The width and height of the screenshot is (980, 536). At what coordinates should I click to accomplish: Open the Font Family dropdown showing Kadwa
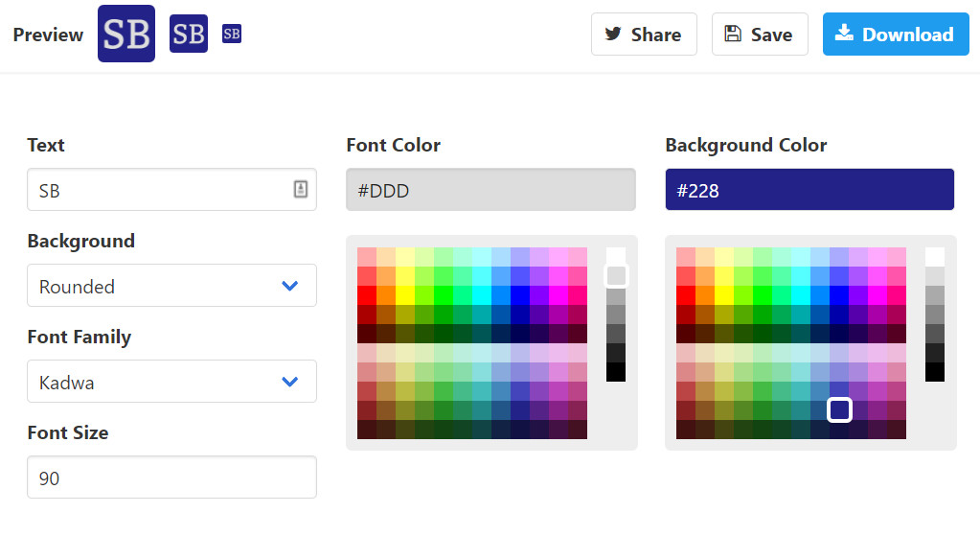click(171, 381)
